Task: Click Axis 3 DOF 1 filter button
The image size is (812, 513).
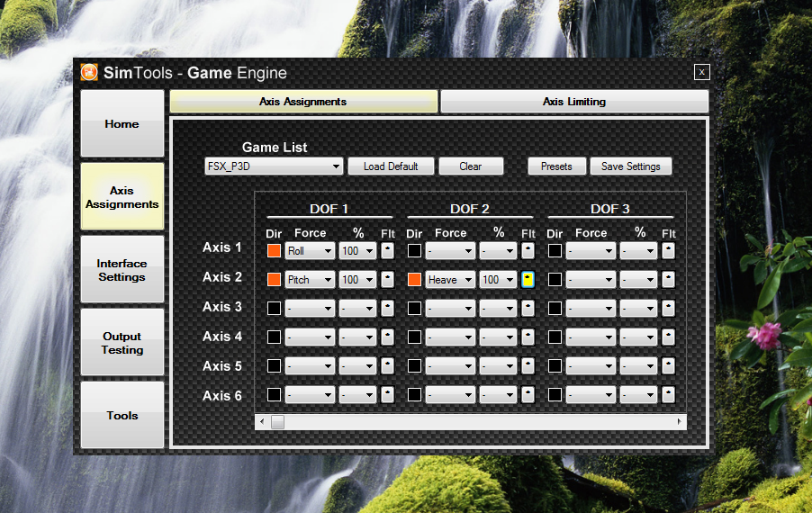Action: 387,309
